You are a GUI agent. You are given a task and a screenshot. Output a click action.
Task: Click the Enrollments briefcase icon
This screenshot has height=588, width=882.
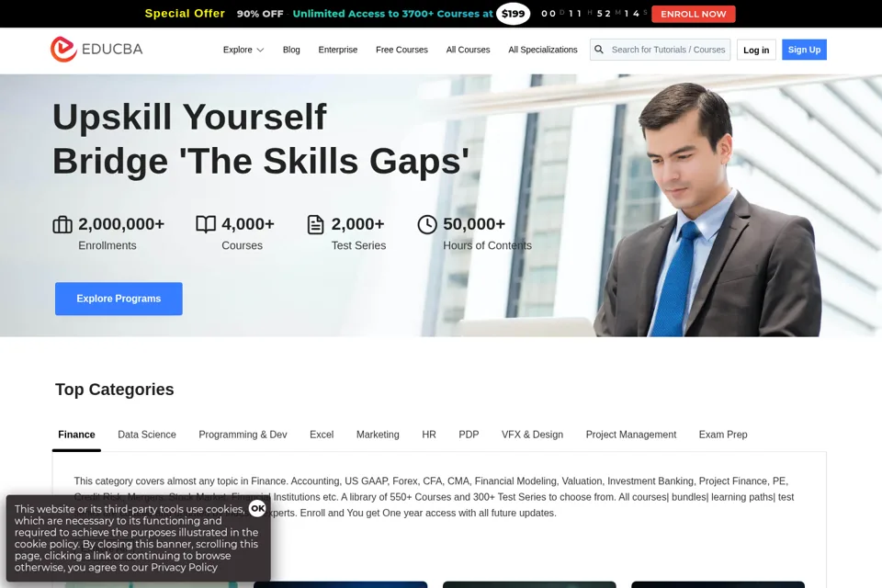click(62, 224)
